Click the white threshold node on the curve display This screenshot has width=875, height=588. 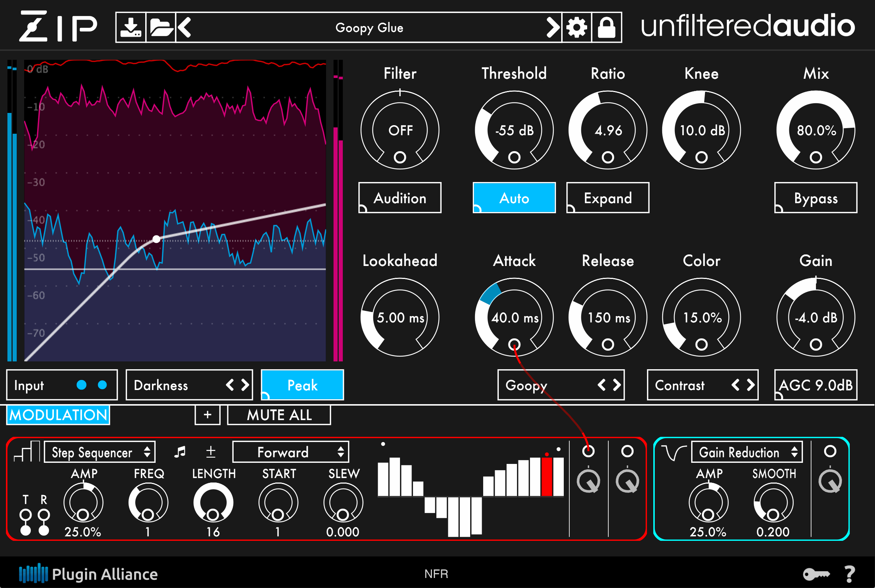point(156,239)
